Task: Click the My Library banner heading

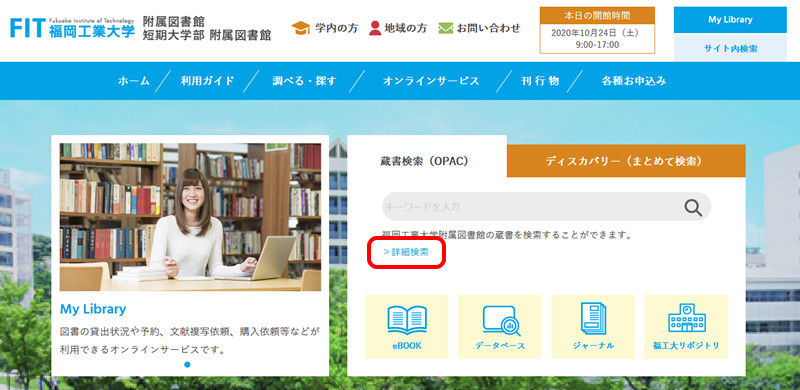Action: 93,309
